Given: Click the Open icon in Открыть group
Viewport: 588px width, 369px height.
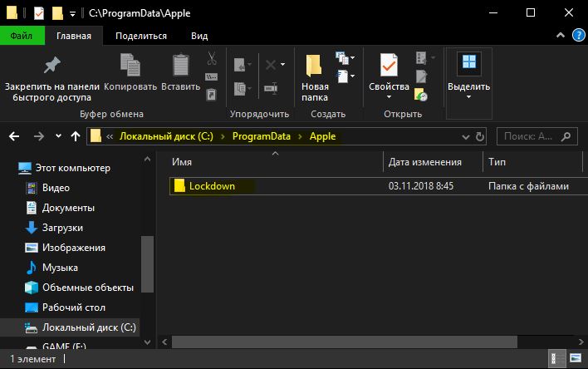Looking at the screenshot, I should click(x=422, y=58).
